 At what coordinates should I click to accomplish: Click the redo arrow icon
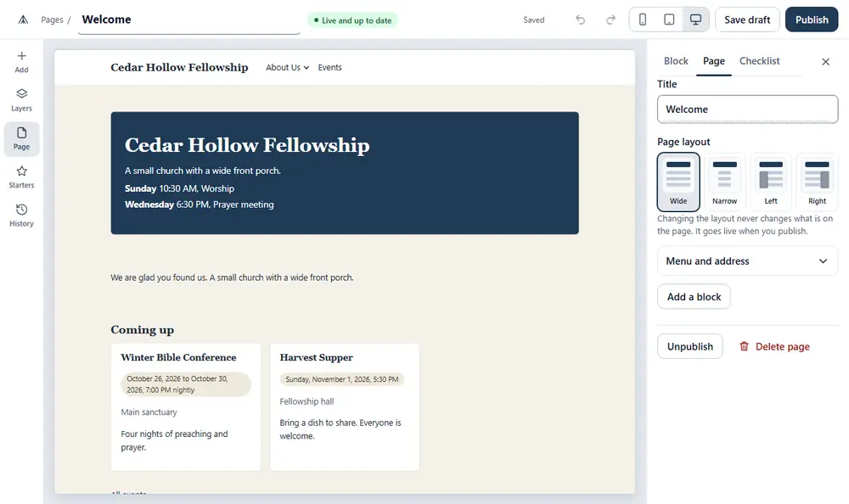tap(610, 20)
